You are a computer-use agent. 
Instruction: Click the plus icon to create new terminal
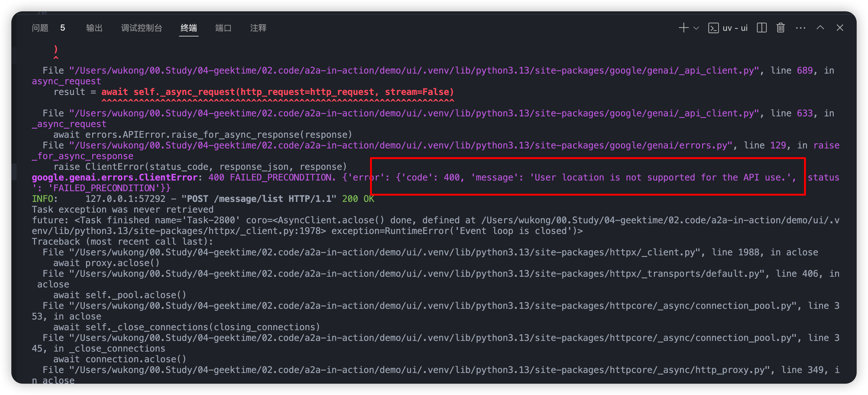coord(683,28)
